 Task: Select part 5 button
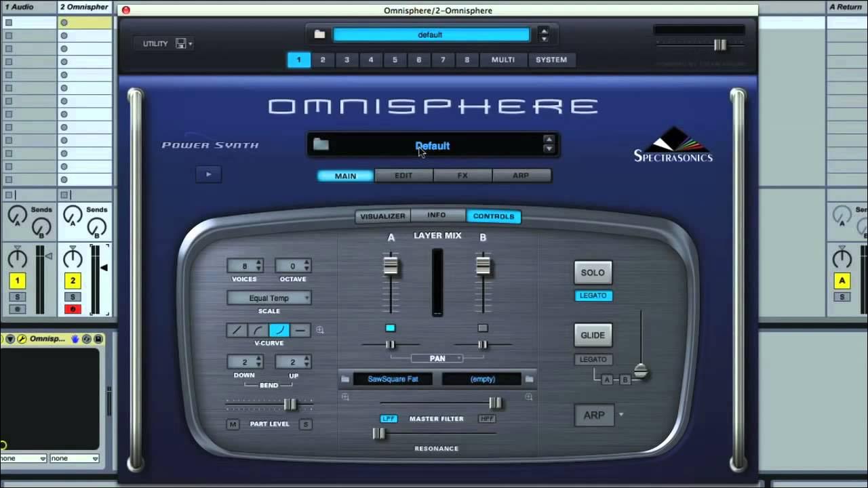[x=395, y=60]
